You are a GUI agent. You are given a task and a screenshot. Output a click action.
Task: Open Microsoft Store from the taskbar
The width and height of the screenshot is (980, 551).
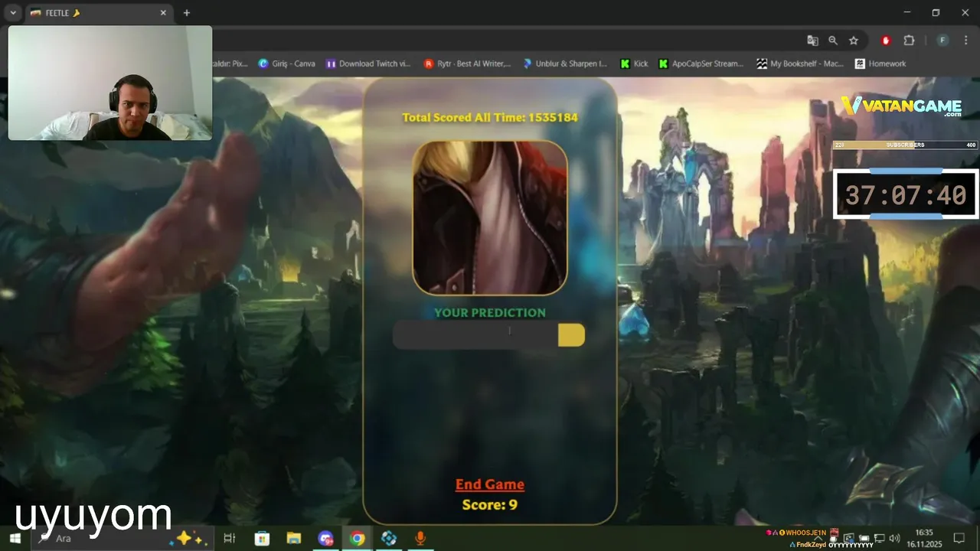pyautogui.click(x=262, y=539)
